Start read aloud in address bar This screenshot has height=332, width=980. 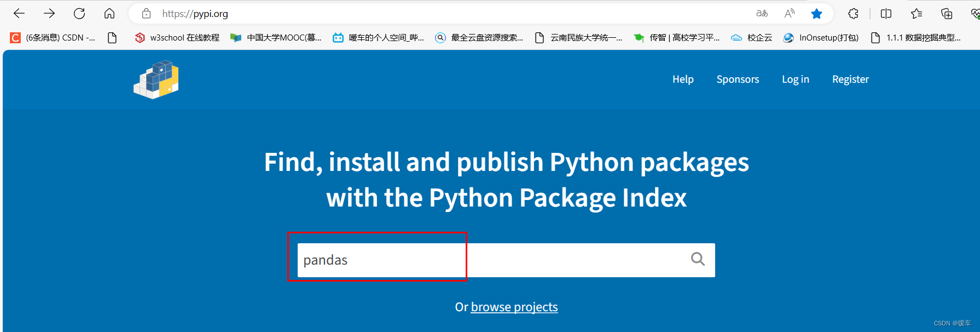click(789, 14)
